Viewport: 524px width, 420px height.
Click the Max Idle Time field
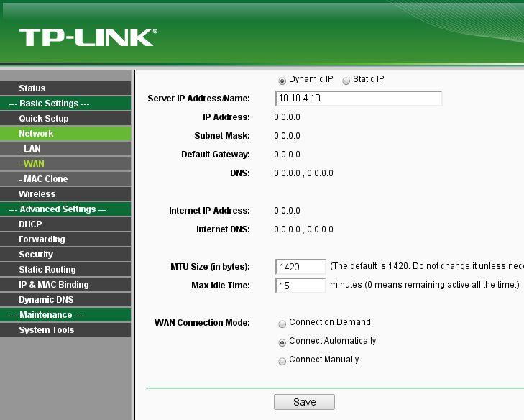300,286
